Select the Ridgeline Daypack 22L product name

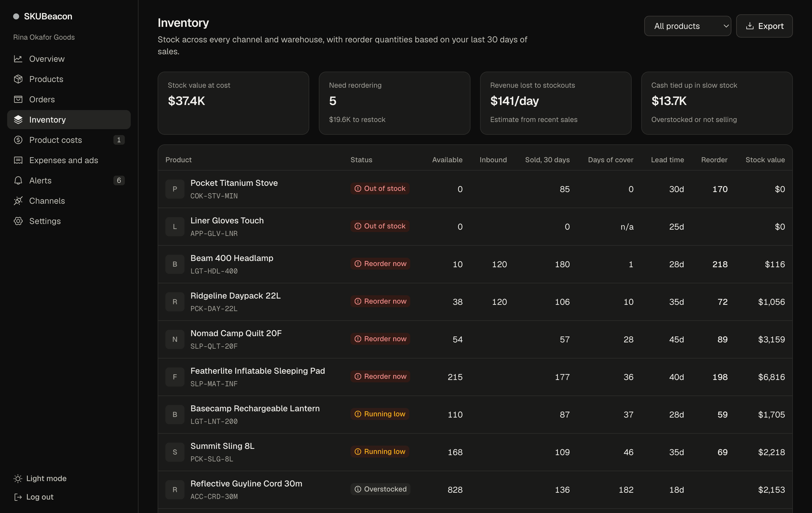235,296
